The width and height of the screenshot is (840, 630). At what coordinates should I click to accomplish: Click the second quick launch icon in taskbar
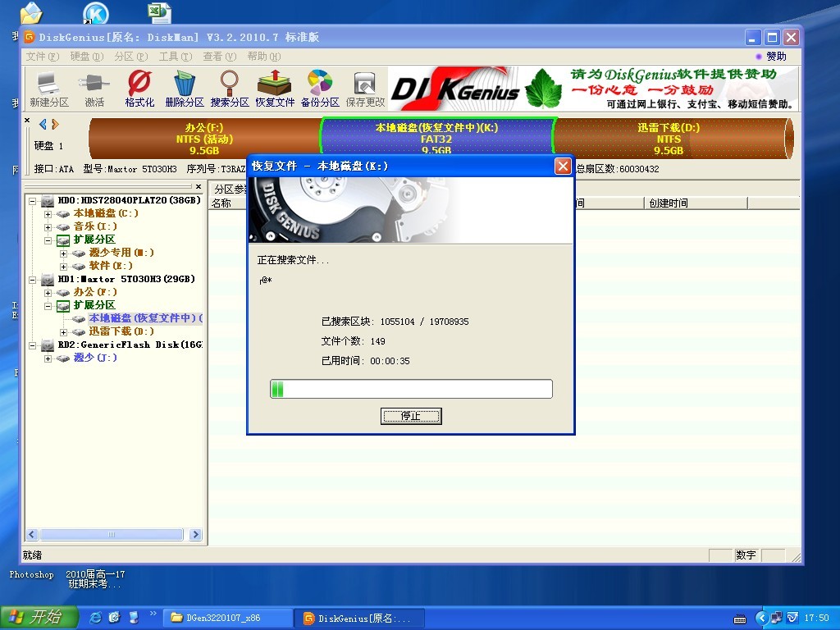click(114, 618)
